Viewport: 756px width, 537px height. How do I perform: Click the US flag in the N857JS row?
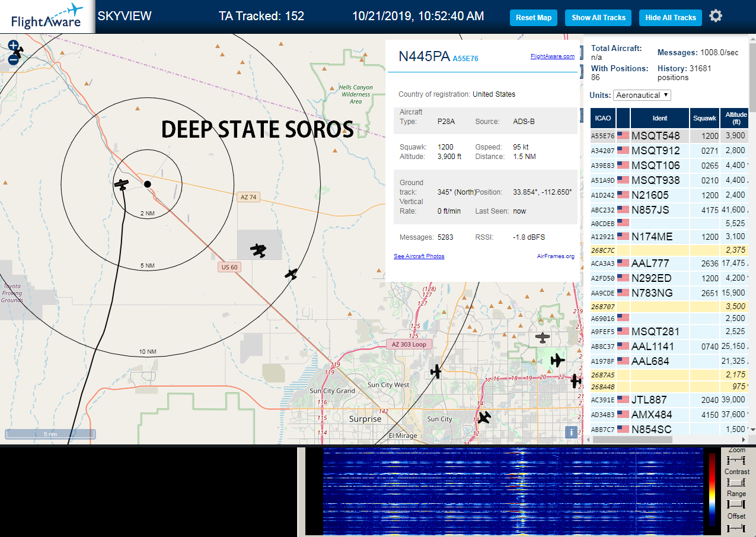[x=623, y=209]
